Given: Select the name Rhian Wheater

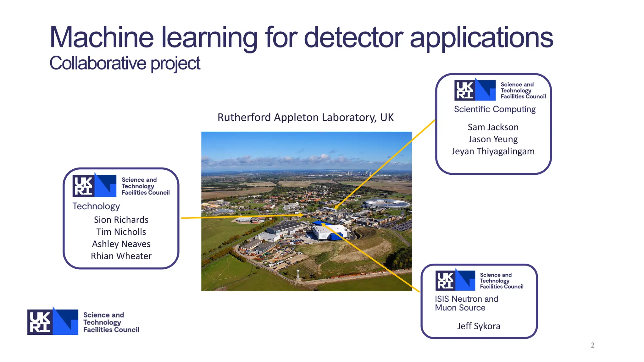Looking at the screenshot, I should (121, 256).
